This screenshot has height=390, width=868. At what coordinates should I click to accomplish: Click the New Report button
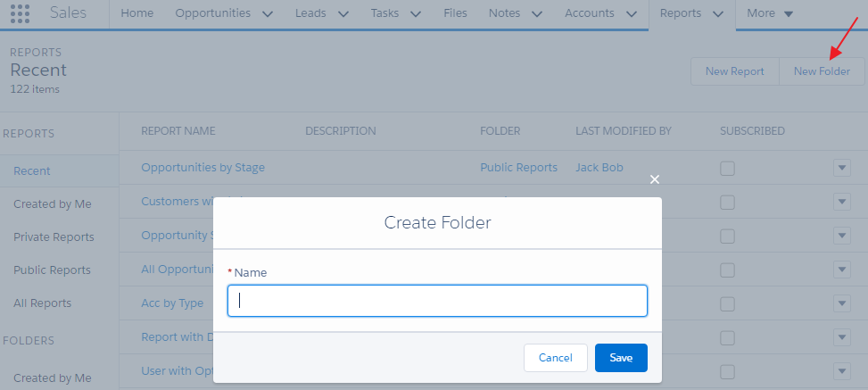734,71
